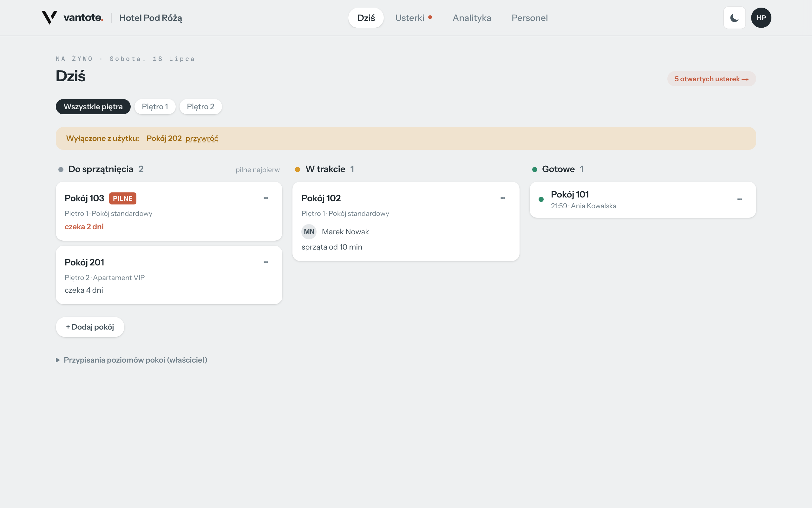Open the Pokój 201 card title
This screenshot has width=812, height=508.
click(84, 262)
